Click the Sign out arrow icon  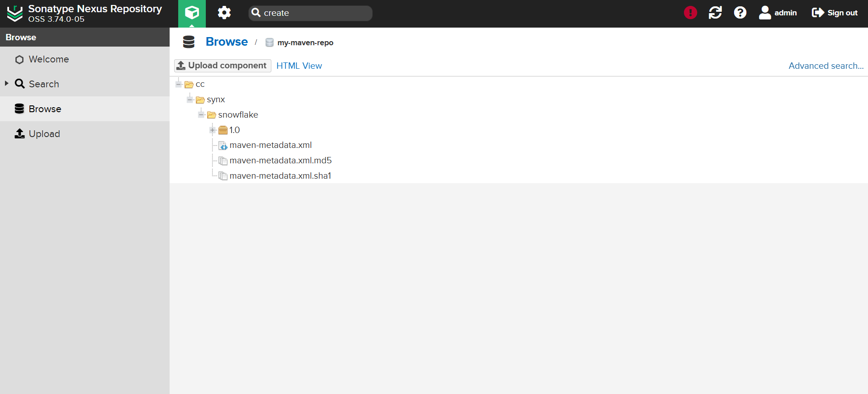pyautogui.click(x=818, y=13)
